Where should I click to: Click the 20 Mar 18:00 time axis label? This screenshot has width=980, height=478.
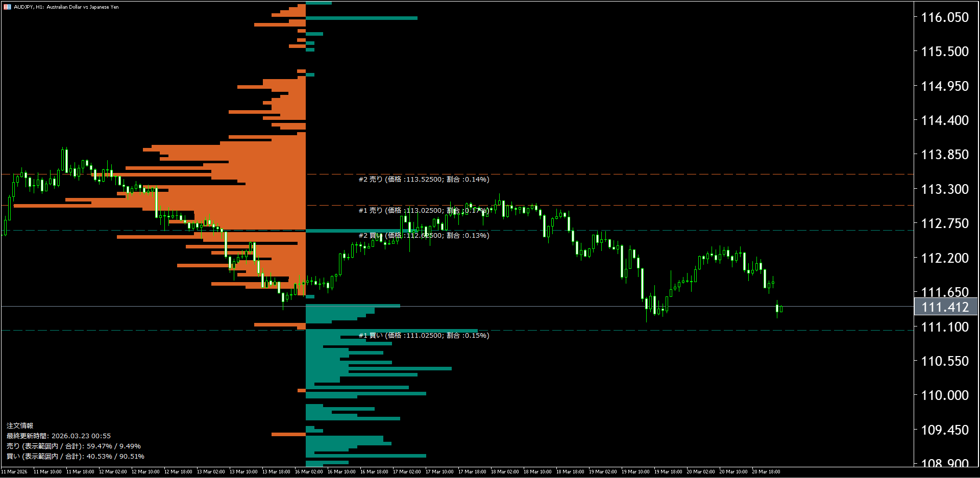pos(766,472)
